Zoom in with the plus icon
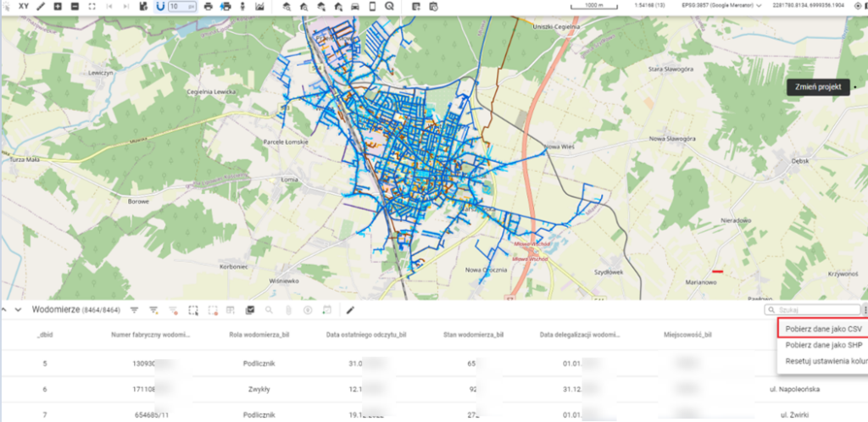The width and height of the screenshot is (868, 422). 58,6
